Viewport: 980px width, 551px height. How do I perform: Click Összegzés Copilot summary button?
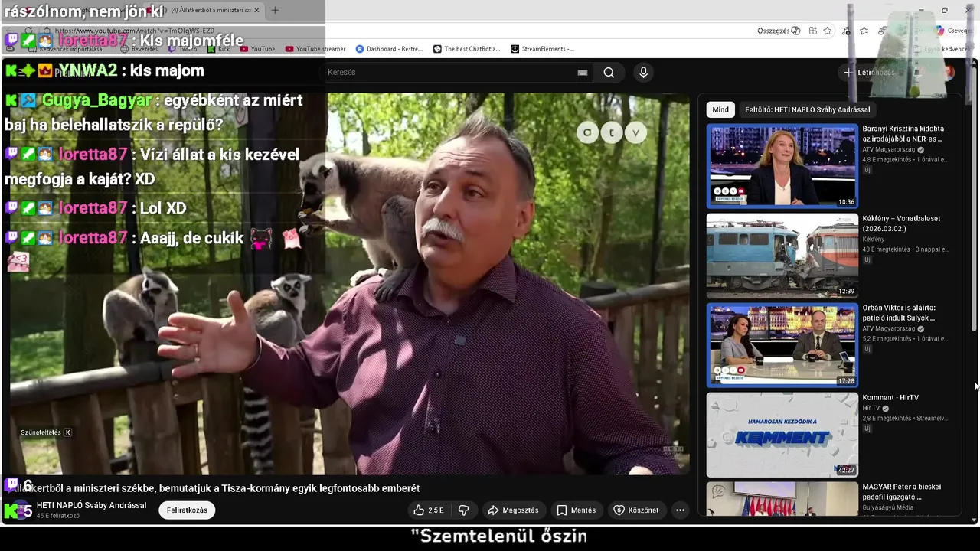click(779, 31)
